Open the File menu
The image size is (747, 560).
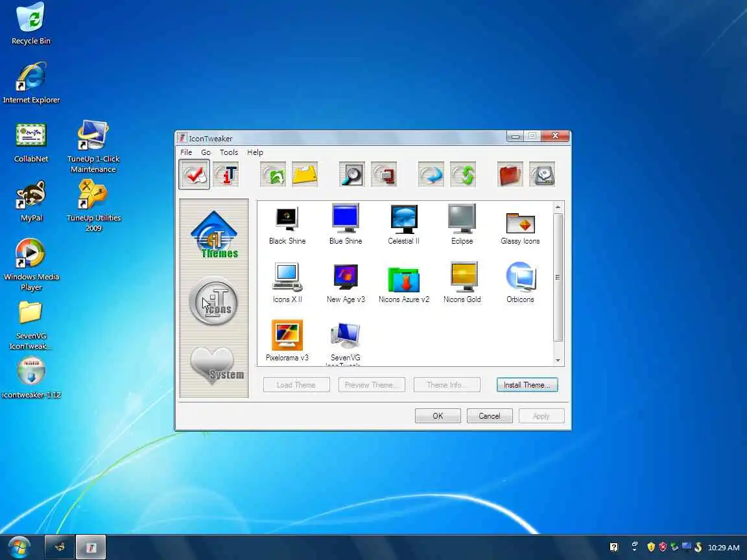pos(186,152)
